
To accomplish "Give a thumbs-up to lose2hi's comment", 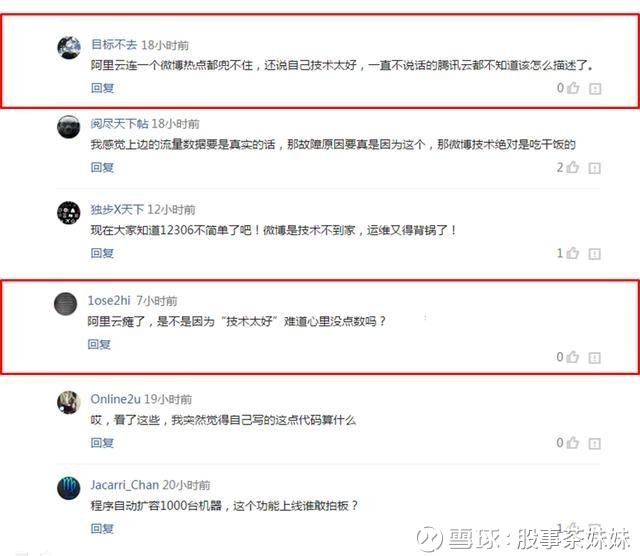I will pos(573,357).
